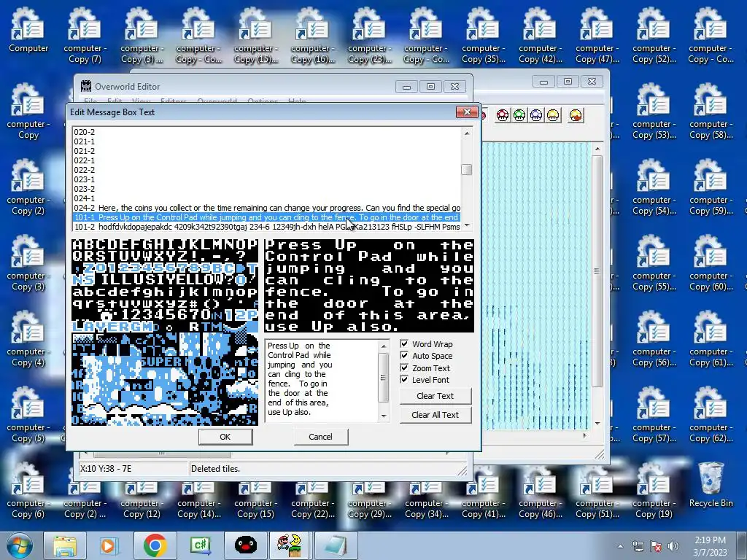This screenshot has width=747, height=560.
Task: Select message row 024-1
Action: (x=267, y=198)
